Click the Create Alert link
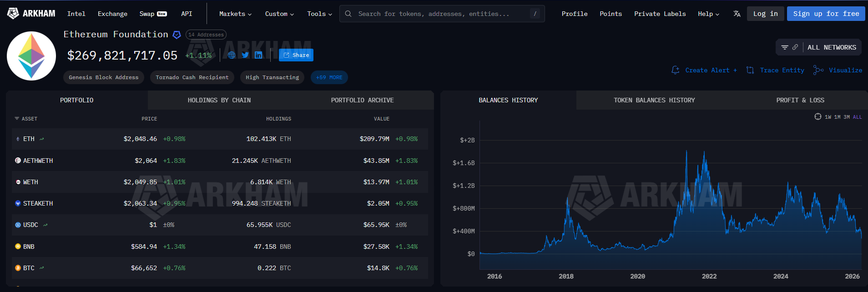 pos(704,70)
